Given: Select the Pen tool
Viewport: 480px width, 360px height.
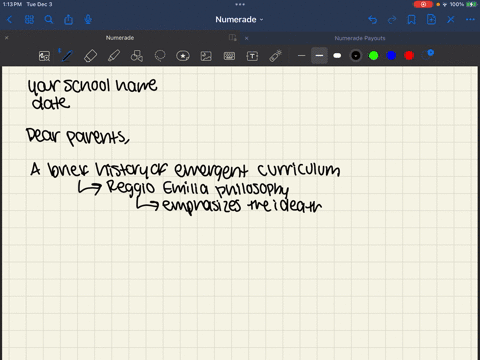Looking at the screenshot, I should pos(67,56).
